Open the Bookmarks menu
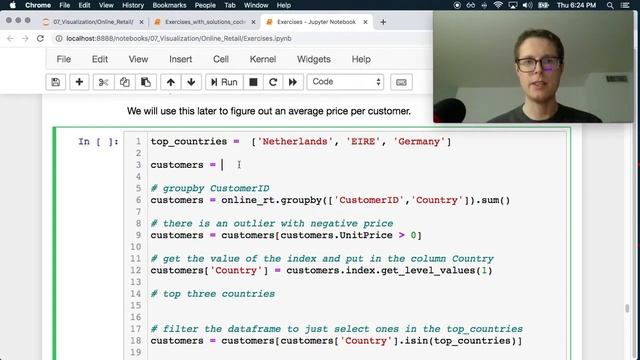This screenshot has height=360, width=640. point(169,5)
